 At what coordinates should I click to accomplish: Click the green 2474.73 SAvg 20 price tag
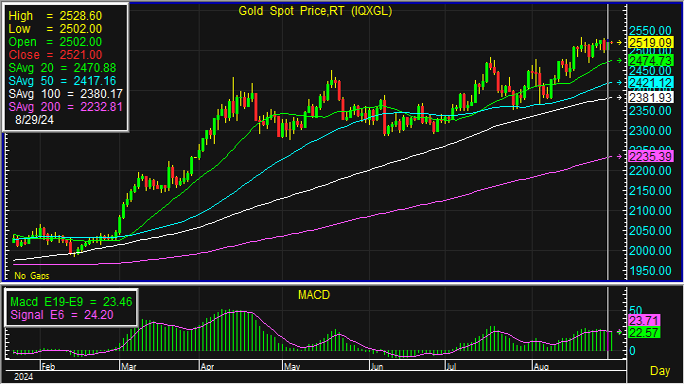(650, 60)
